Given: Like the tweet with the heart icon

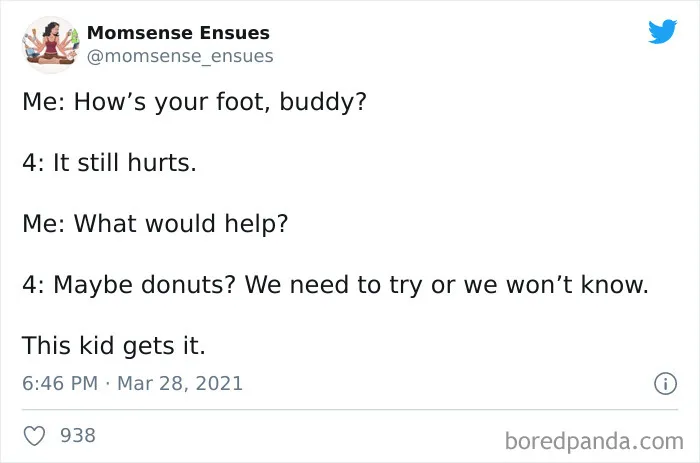Looking at the screenshot, I should tap(34, 436).
